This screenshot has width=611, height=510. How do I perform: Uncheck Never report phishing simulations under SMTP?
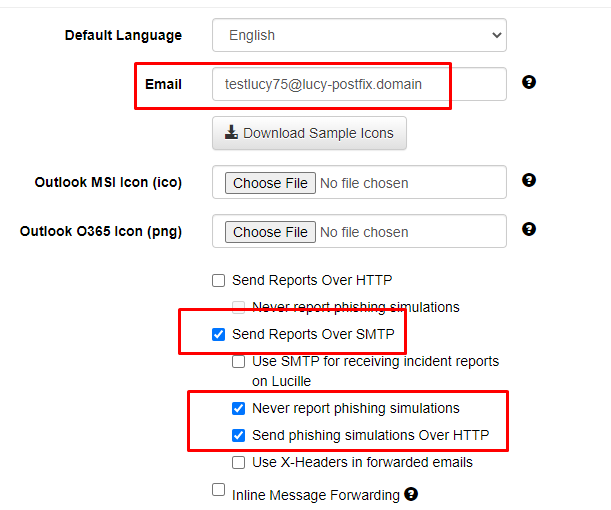pyautogui.click(x=238, y=408)
